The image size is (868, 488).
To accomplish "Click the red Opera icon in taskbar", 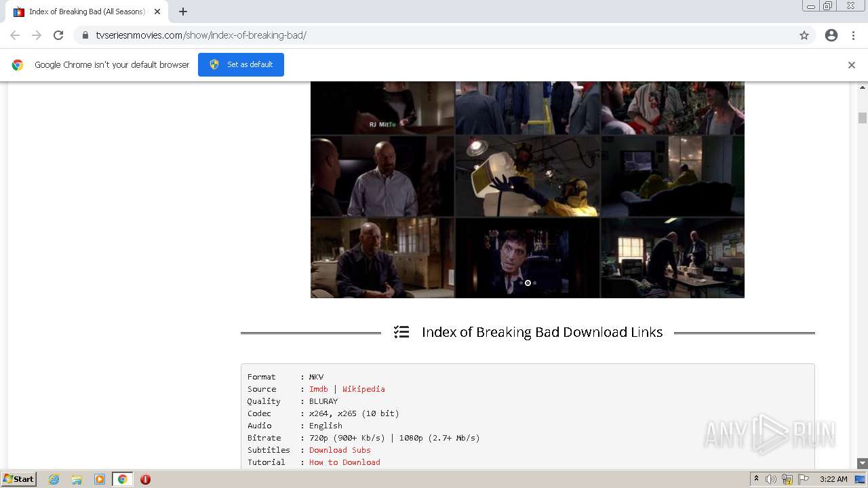I will pos(145,479).
